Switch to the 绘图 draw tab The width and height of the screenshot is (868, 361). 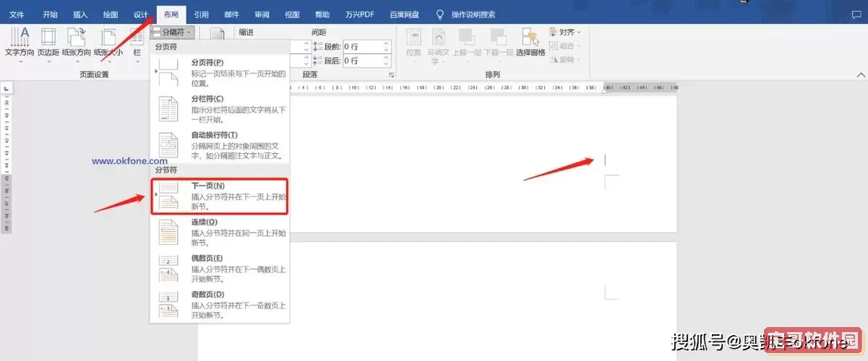[111, 14]
